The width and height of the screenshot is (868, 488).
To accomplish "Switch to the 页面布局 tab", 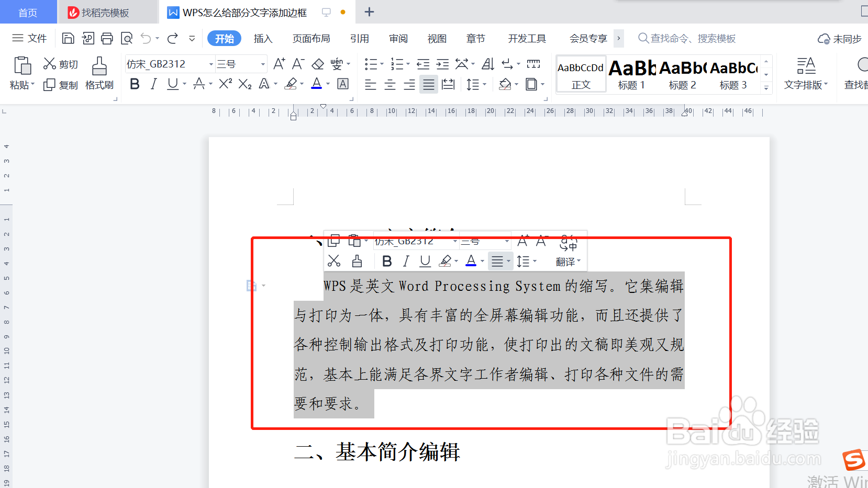I will pyautogui.click(x=311, y=39).
